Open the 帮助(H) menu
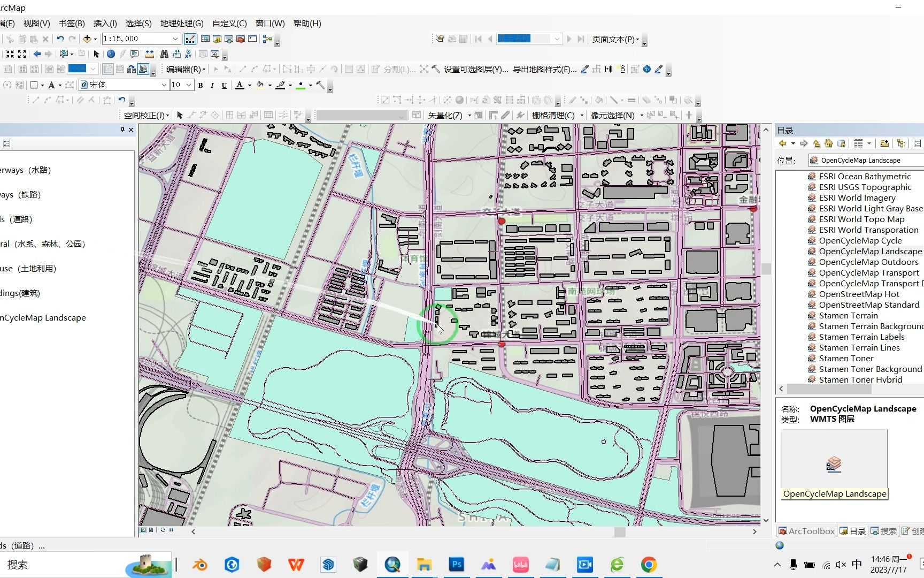Image resolution: width=924 pixels, height=578 pixels. [x=307, y=24]
